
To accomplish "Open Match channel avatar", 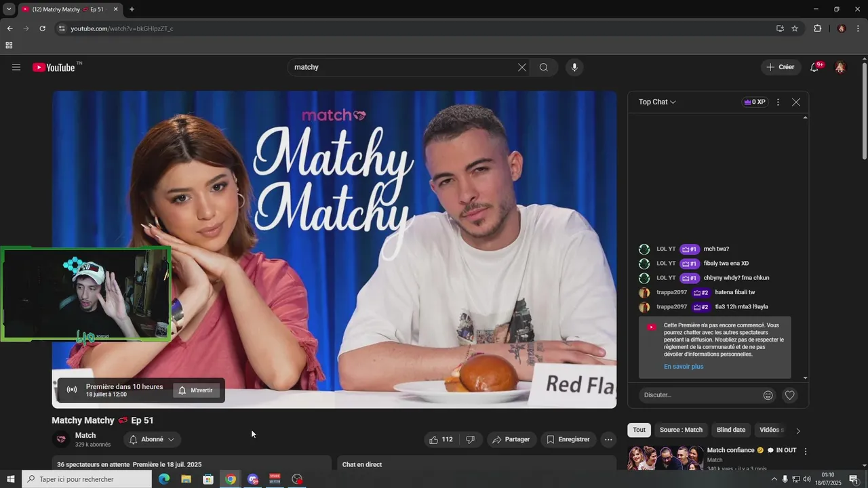I will pos(61,439).
